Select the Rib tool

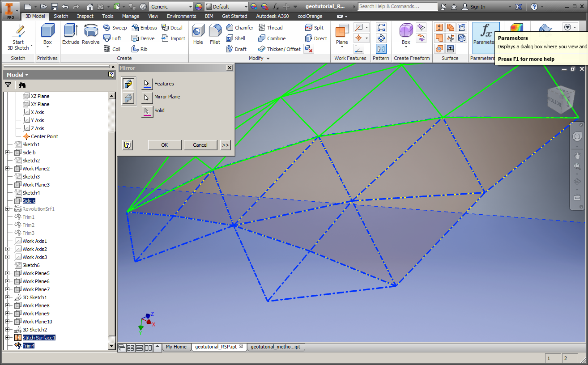139,49
